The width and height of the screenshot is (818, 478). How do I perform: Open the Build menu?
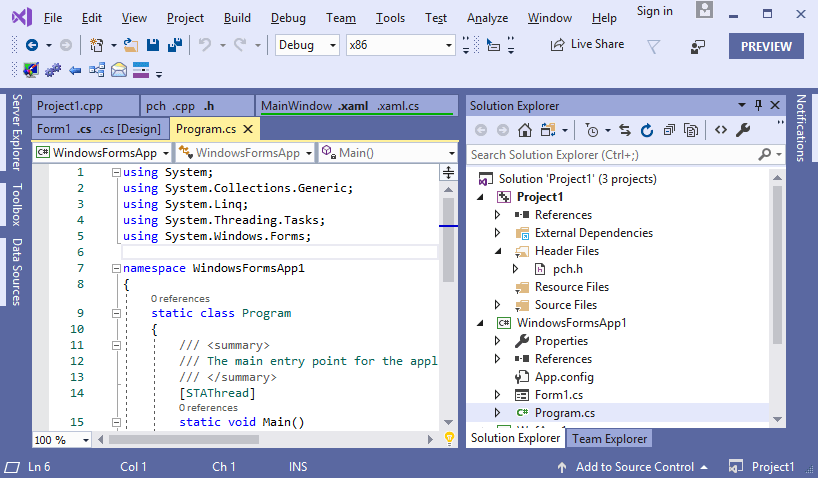[x=237, y=18]
